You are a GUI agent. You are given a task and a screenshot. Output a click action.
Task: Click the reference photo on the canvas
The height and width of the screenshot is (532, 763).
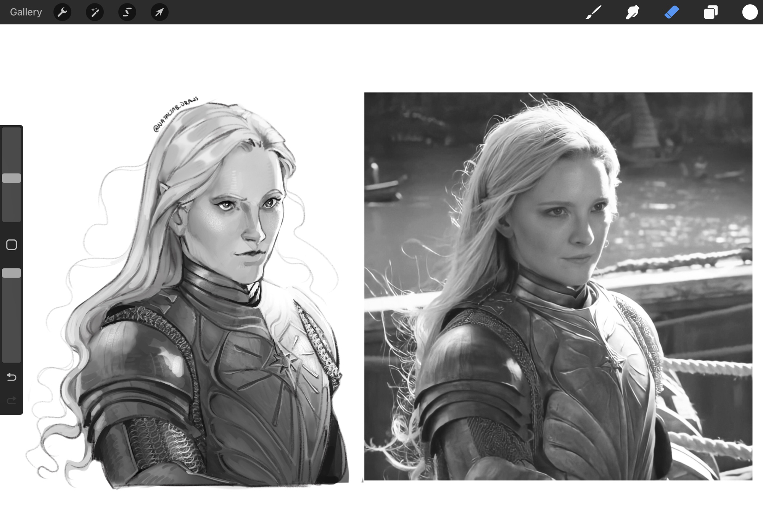[558, 286]
